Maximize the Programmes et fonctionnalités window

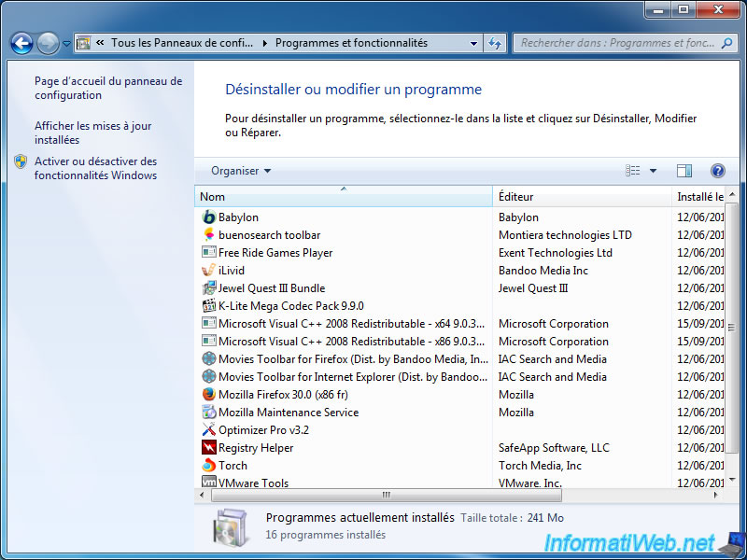(684, 9)
